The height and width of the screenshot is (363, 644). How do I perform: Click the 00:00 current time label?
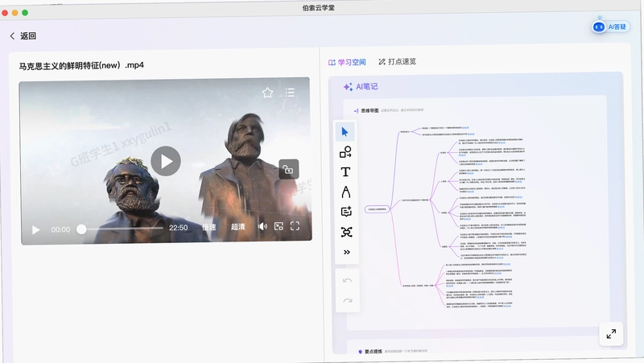(60, 229)
